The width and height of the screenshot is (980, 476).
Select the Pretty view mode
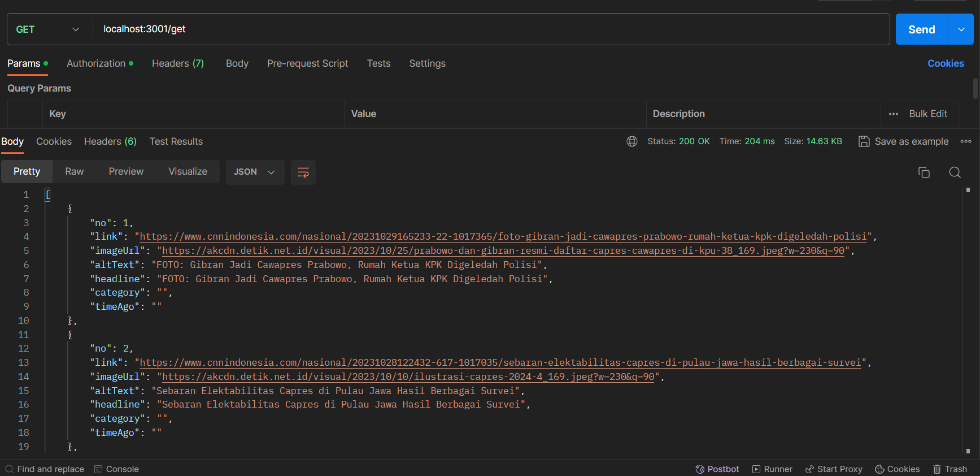tap(27, 171)
